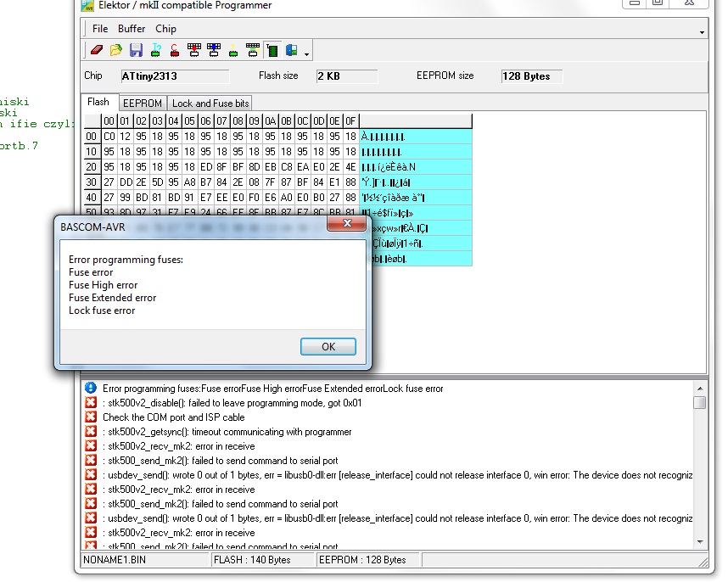The image size is (728, 582).
Task: Close the BASCOM-AVR dialog with red X
Action: (x=347, y=223)
